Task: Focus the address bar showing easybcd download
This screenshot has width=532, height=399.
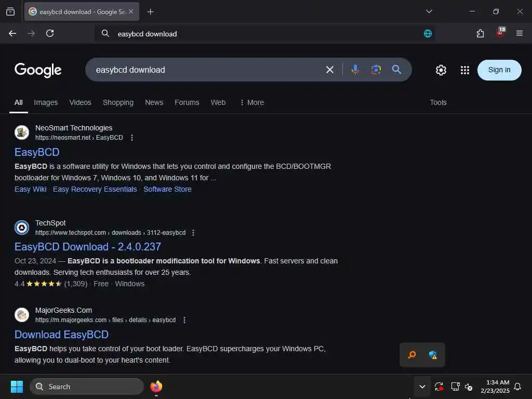Action: [x=264, y=34]
